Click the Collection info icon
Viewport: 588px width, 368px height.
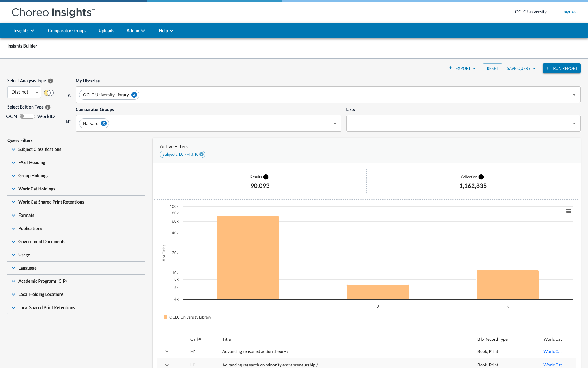(481, 177)
